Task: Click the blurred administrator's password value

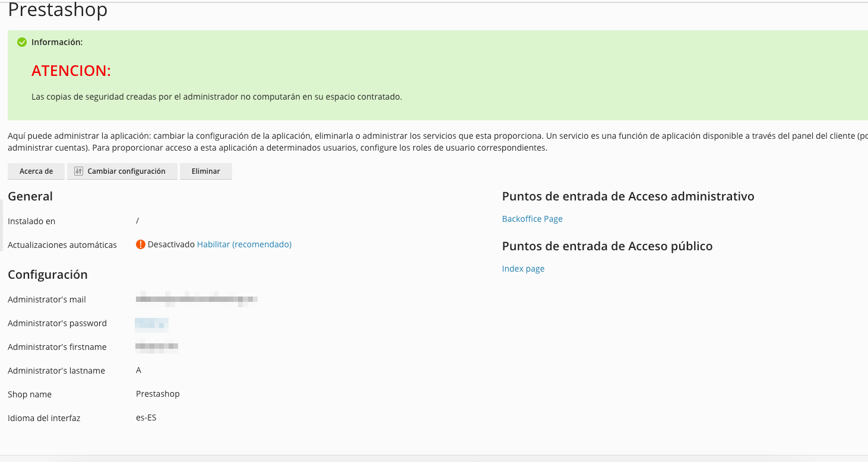Action: [152, 324]
